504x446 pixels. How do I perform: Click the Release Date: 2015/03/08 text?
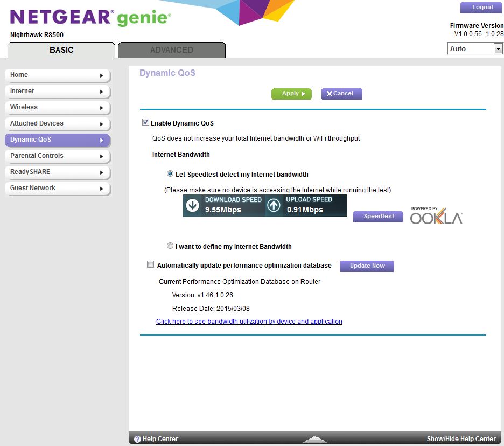coord(211,309)
